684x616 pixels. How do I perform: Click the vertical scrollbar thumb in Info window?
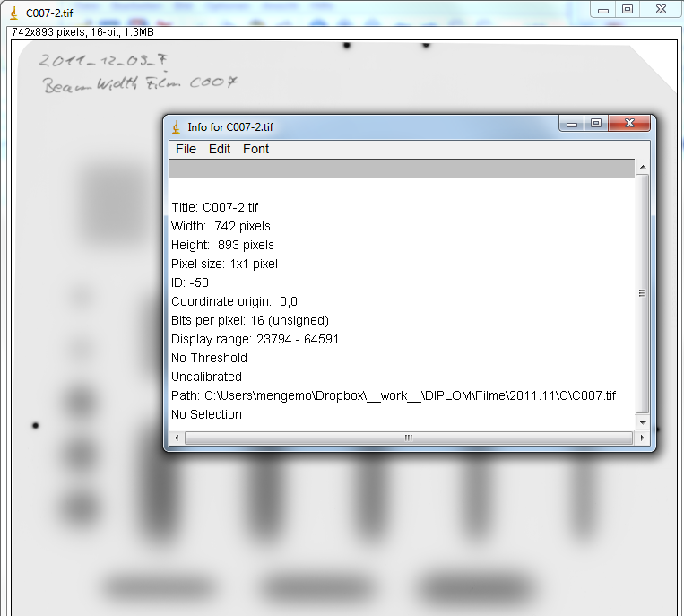click(x=642, y=293)
